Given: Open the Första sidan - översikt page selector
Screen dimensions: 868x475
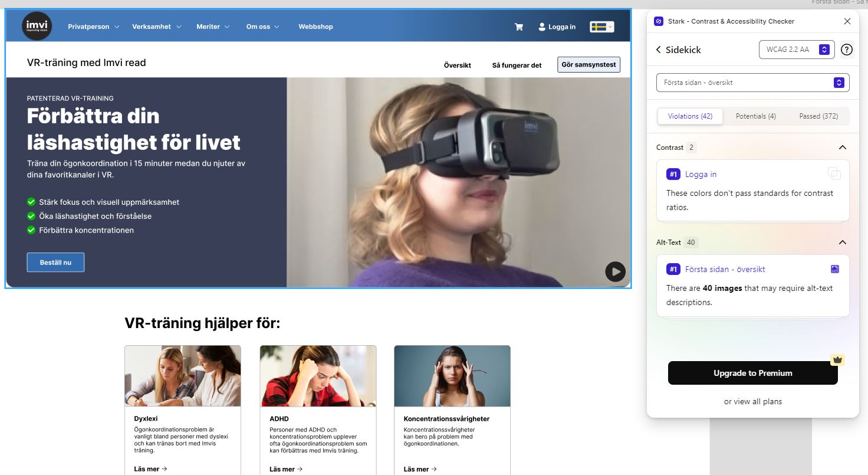Looking at the screenshot, I should (x=752, y=83).
